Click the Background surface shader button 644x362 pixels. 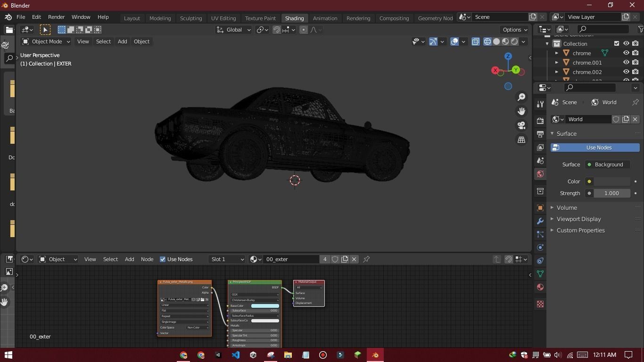coord(608,165)
